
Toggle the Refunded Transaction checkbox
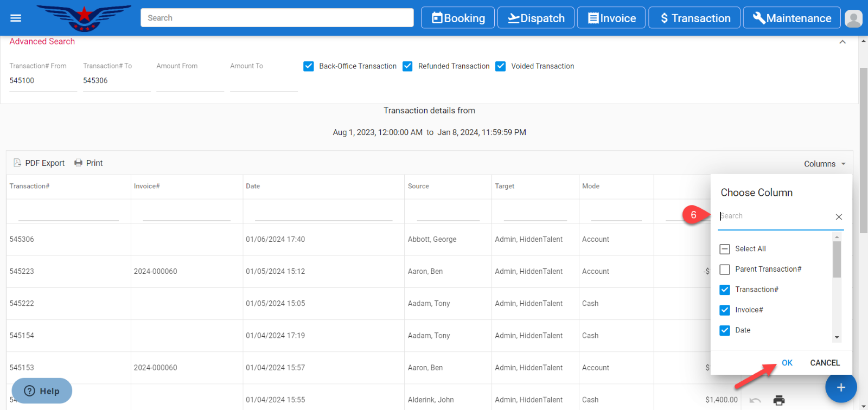click(407, 66)
